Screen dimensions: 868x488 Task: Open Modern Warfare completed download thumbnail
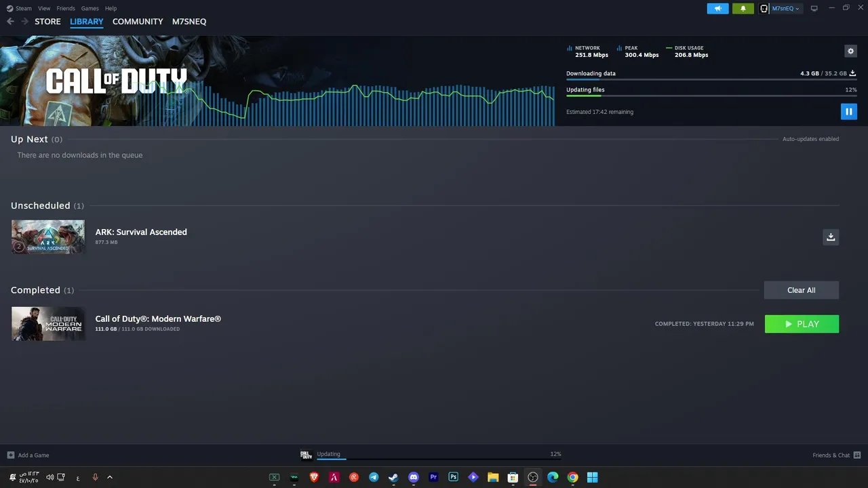coord(48,323)
